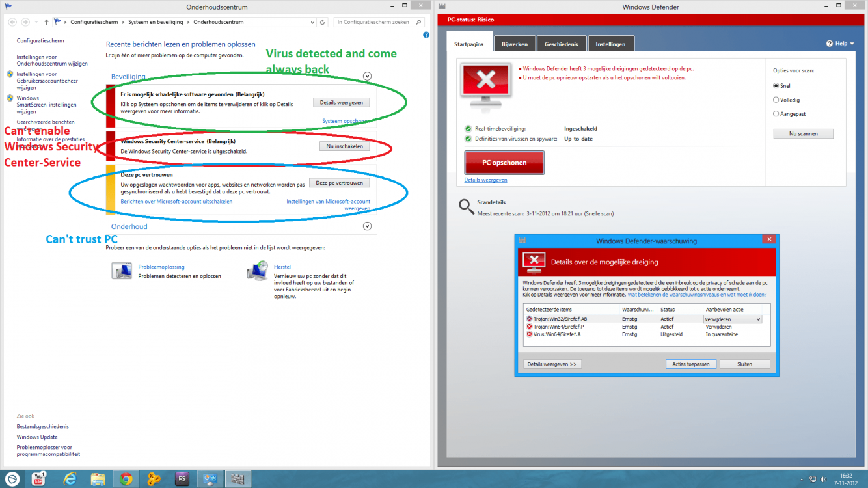
Task: Select the Snel scan option
Action: click(776, 85)
